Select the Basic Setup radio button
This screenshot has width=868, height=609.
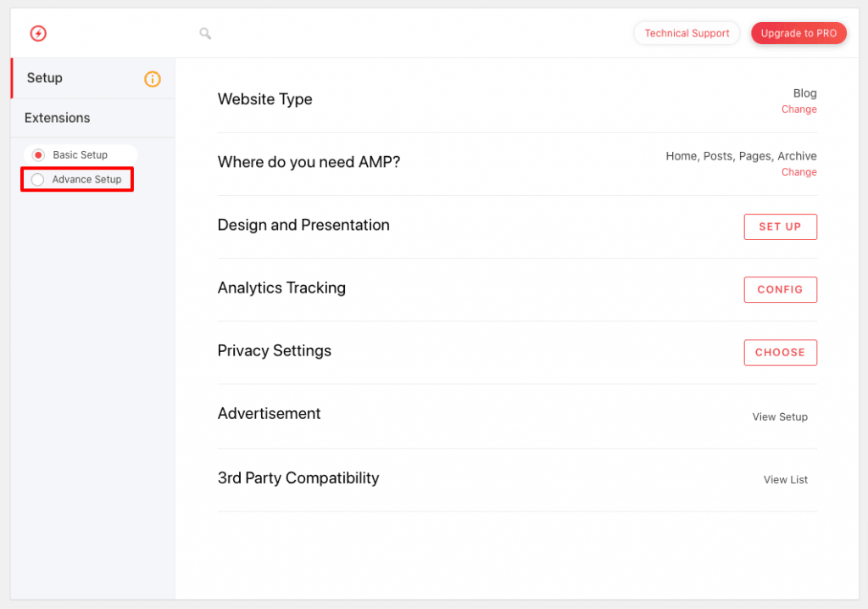(38, 155)
